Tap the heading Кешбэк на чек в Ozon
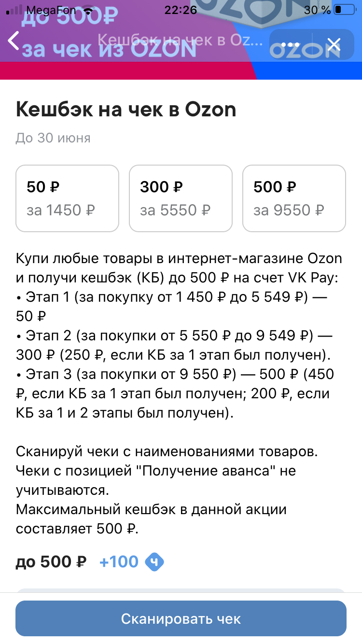362x644 pixels. tap(126, 110)
